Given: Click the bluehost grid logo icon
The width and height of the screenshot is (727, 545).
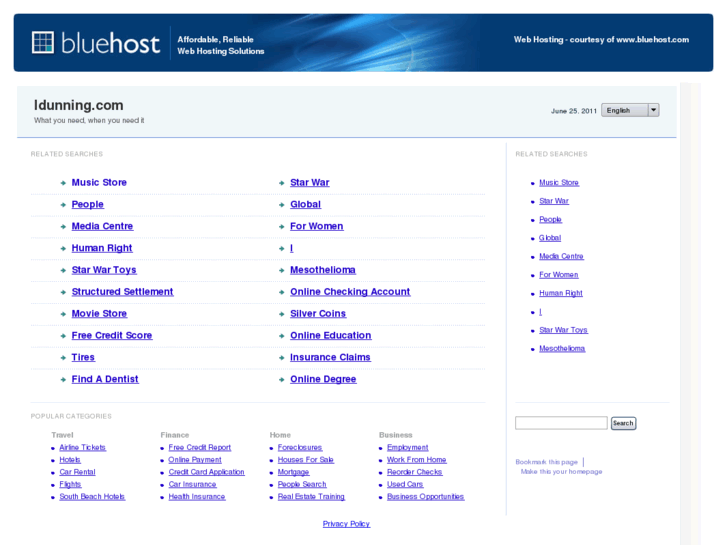Looking at the screenshot, I should [43, 42].
